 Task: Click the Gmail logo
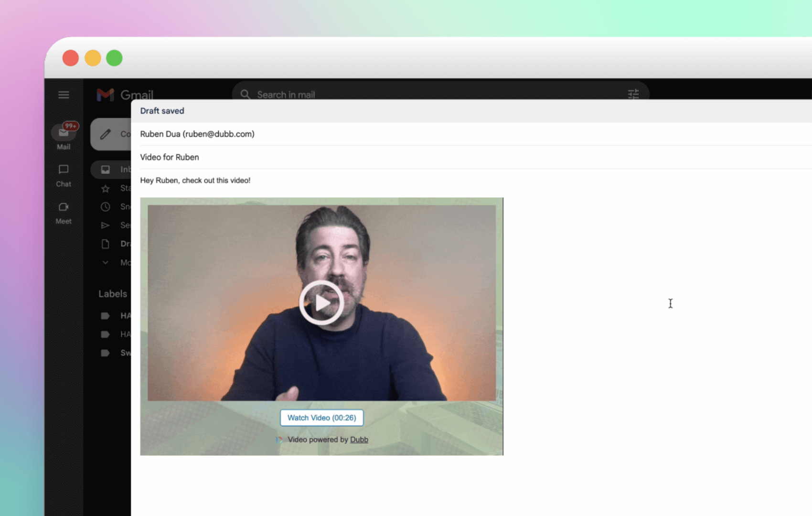(x=125, y=95)
